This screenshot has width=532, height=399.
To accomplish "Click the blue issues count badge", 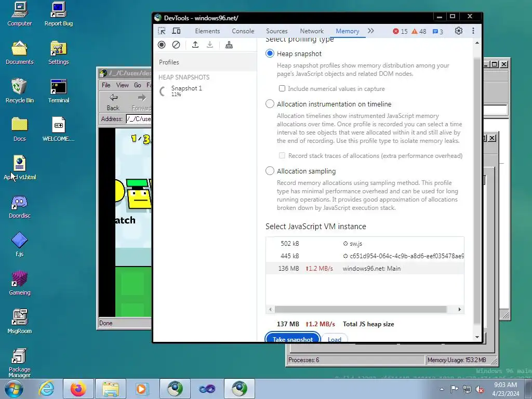I will tap(437, 32).
